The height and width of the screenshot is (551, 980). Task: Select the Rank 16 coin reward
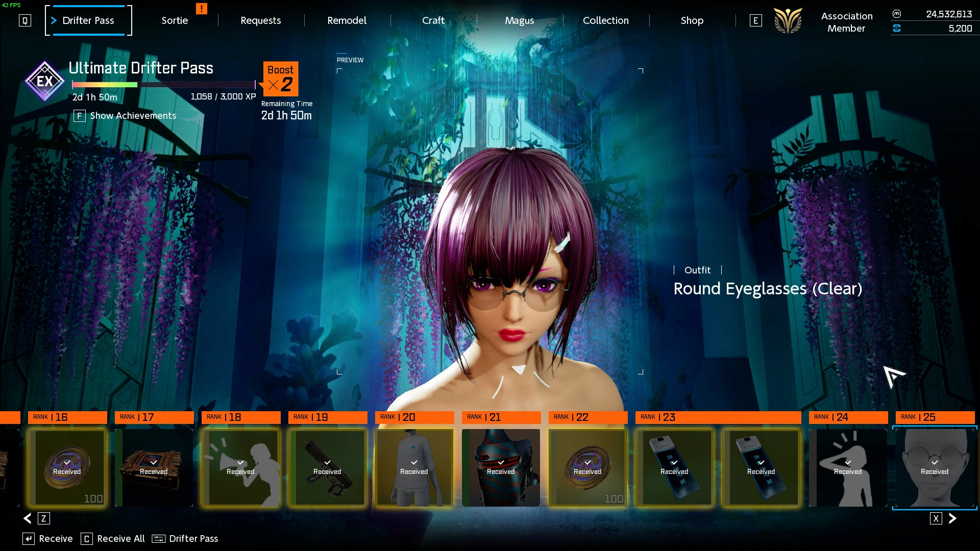tap(67, 467)
